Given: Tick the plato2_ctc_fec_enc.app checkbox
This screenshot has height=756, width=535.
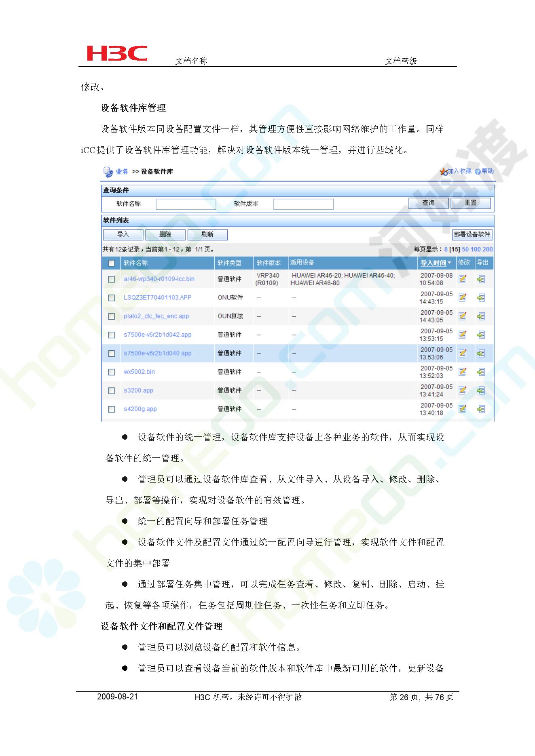Looking at the screenshot, I should pos(112,316).
